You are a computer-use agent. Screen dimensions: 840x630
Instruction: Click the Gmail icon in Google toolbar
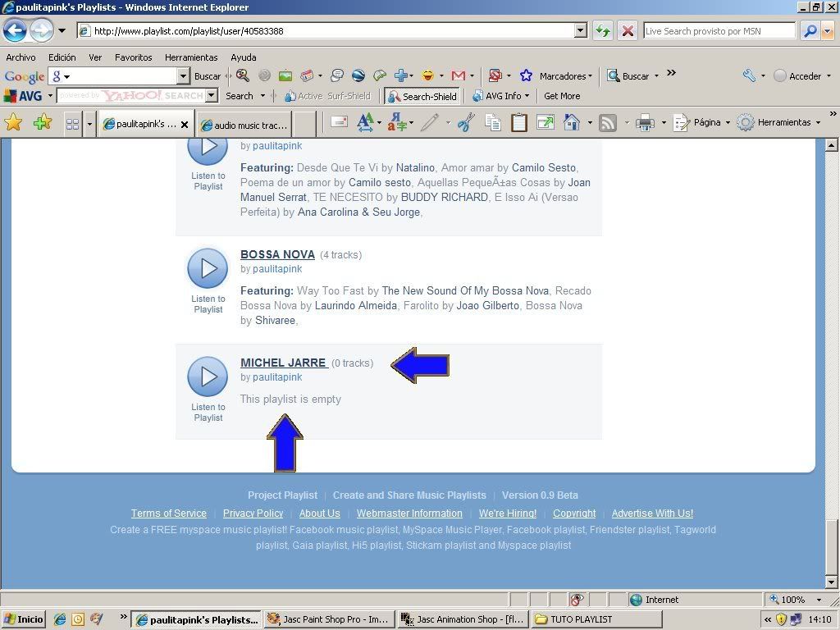458,75
